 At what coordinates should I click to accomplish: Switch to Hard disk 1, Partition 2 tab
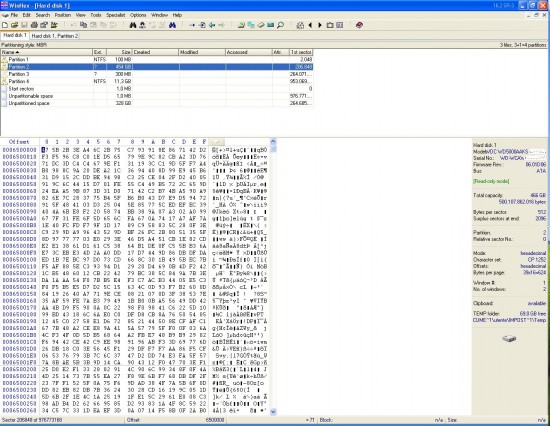[x=55, y=36]
